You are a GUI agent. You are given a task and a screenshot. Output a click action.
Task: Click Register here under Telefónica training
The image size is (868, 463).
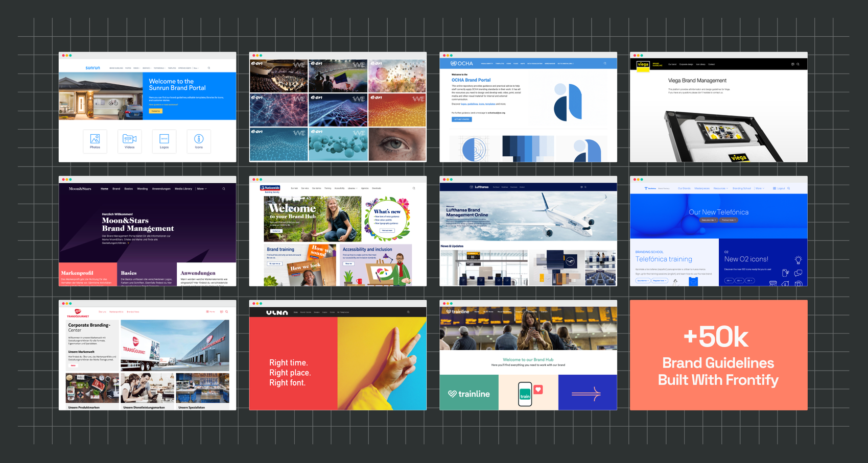pyautogui.click(x=660, y=281)
